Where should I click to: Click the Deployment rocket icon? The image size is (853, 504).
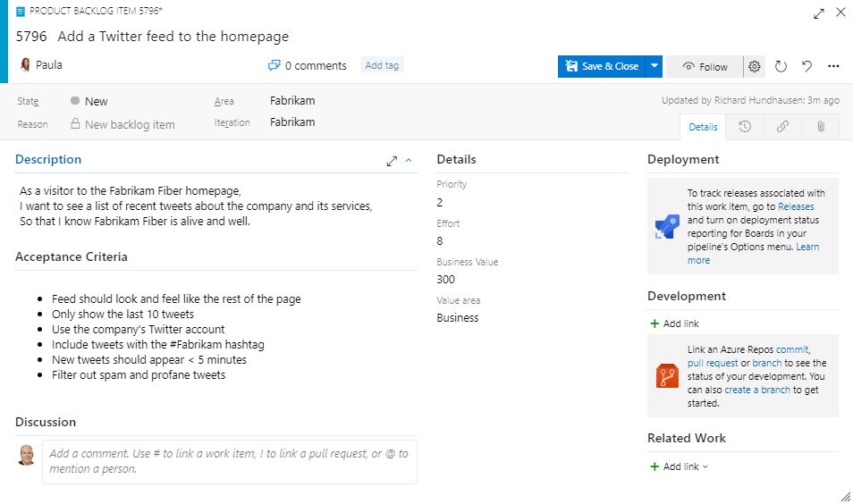click(667, 227)
